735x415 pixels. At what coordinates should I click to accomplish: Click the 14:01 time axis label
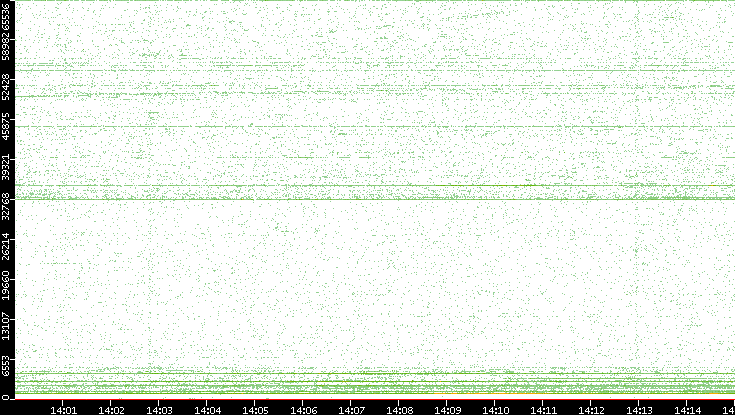(x=63, y=410)
